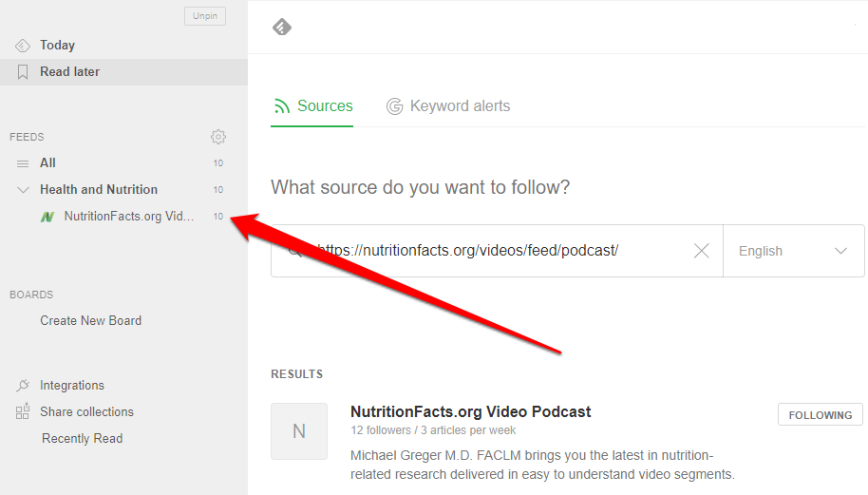Open NutritionFacts.org Video Podcast result title
This screenshot has height=495, width=868.
tap(470, 411)
